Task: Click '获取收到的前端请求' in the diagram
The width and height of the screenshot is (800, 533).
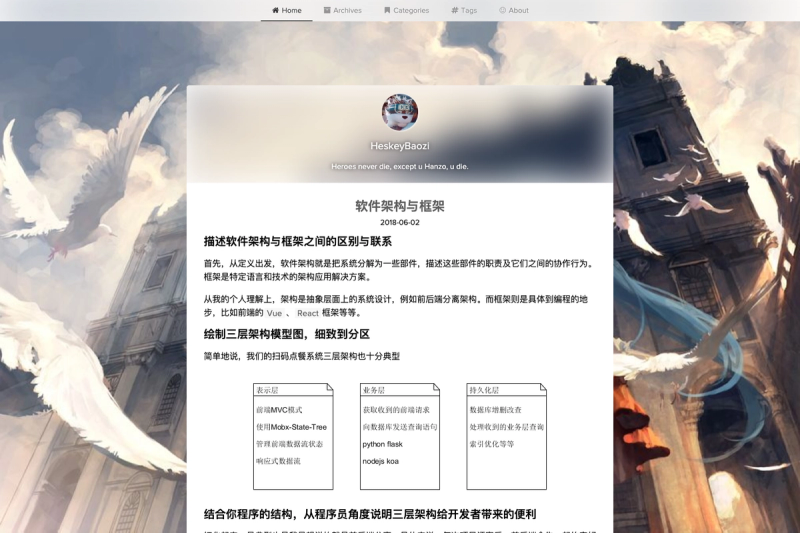Action: (396, 410)
